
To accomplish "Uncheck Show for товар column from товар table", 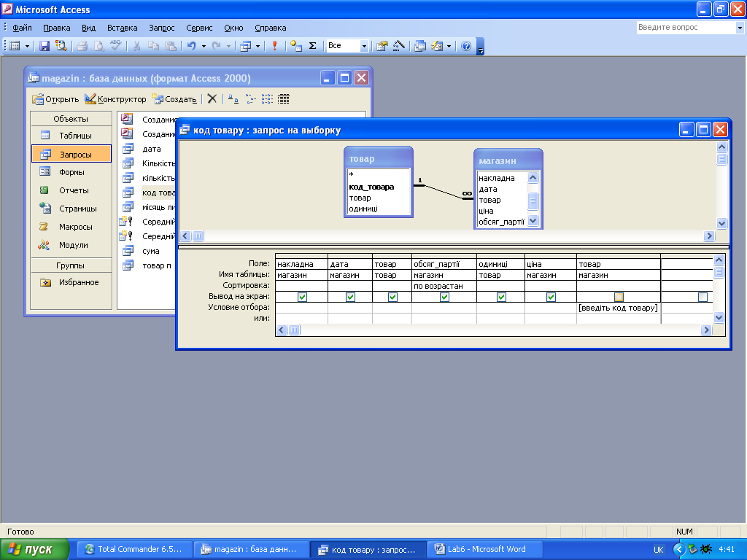I will [x=392, y=297].
